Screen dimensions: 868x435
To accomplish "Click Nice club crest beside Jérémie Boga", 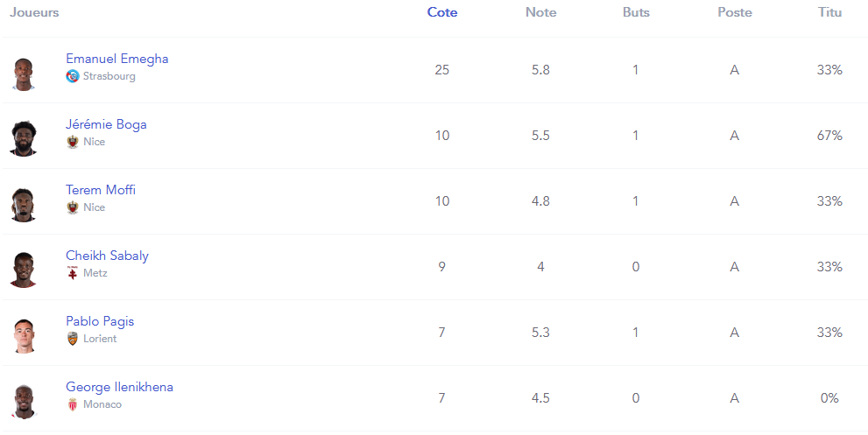I will pos(73,142).
